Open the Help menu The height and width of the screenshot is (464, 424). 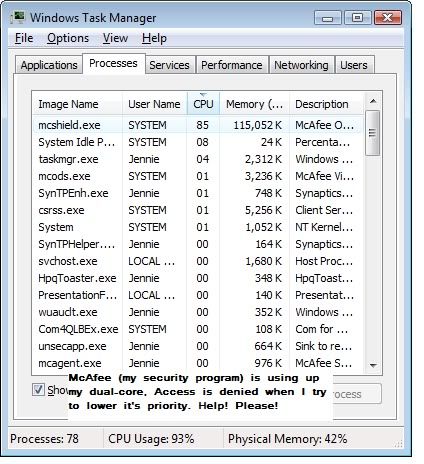coord(154,38)
